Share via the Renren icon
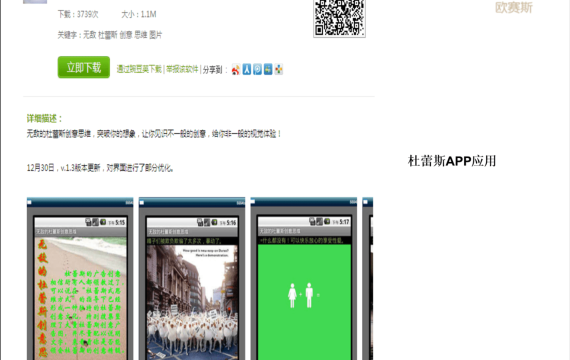 [247, 69]
